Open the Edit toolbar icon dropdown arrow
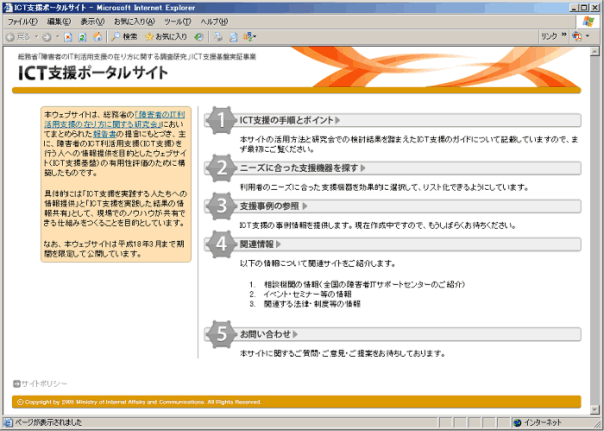 point(255,37)
